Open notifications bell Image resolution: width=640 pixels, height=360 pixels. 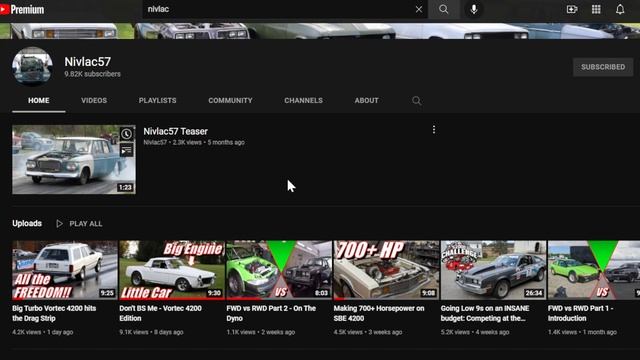(x=620, y=9)
